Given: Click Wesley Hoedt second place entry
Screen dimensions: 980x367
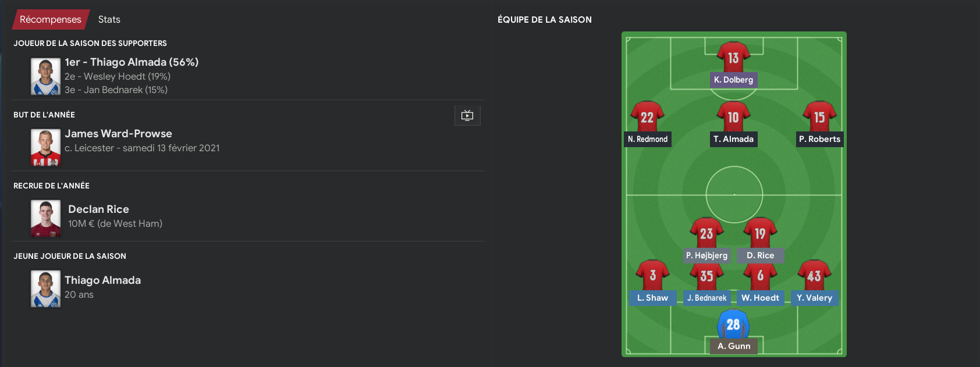Looking at the screenshot, I should [118, 76].
